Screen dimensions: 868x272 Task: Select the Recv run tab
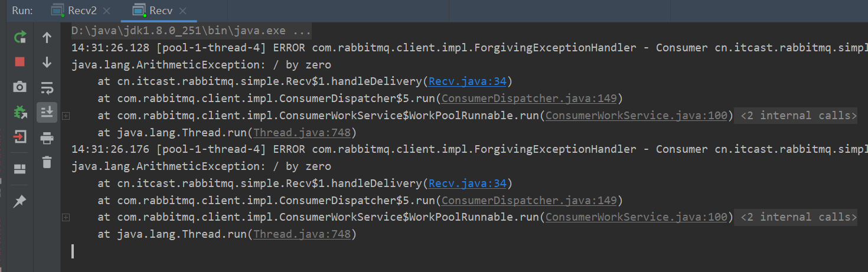pyautogui.click(x=161, y=11)
